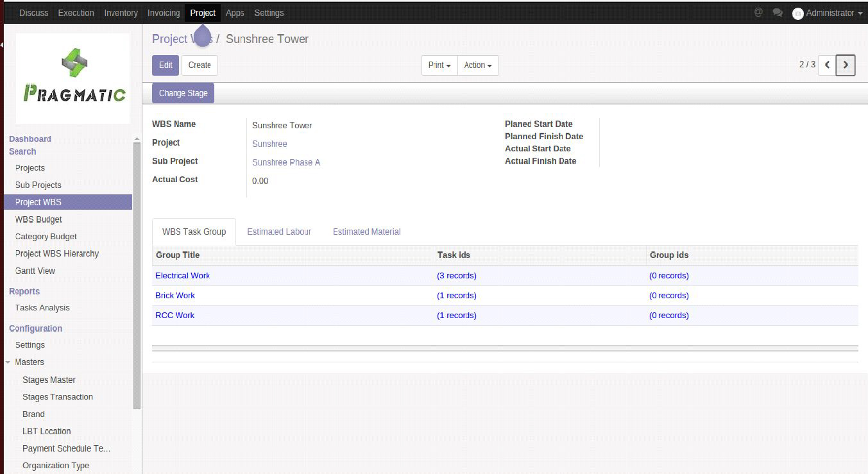Click the sidebar vertical scrollbar
The height and width of the screenshot is (474, 868).
137,276
